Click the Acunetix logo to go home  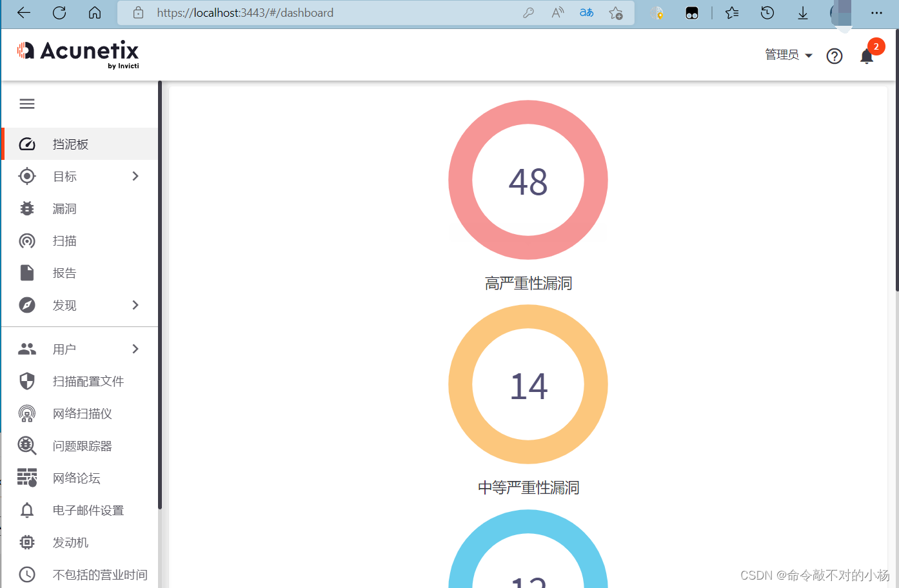tap(77, 54)
